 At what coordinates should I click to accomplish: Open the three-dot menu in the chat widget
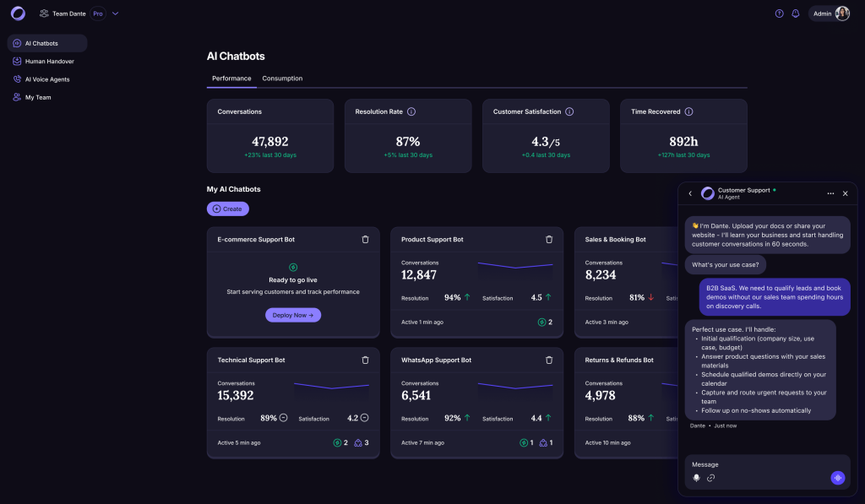(830, 193)
